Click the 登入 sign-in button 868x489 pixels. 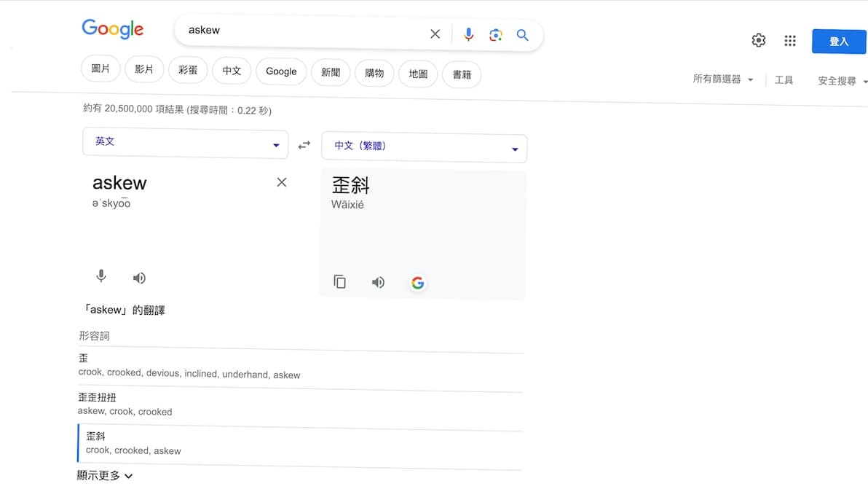pos(839,42)
